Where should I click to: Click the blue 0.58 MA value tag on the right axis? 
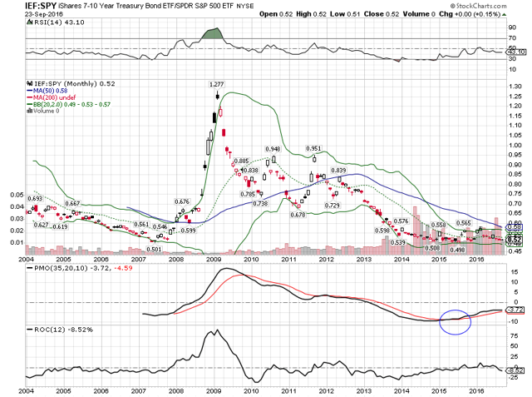514,227
